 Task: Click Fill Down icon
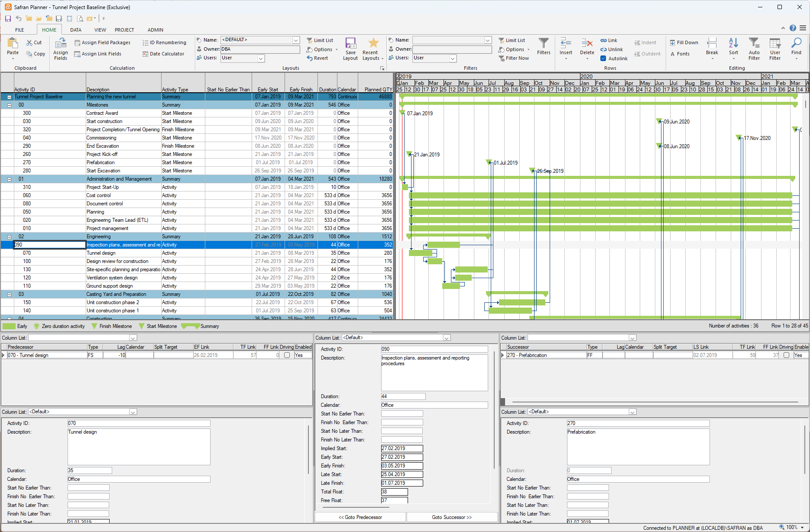(672, 42)
